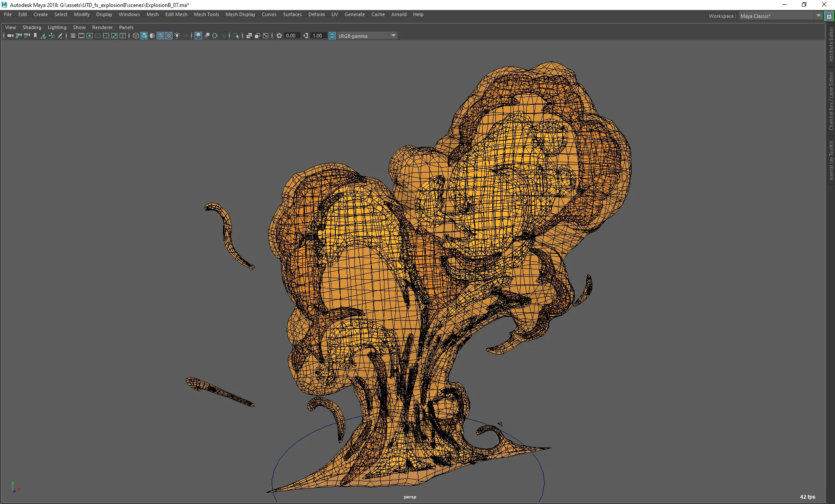This screenshot has height=504, width=835.
Task: Open the Workspace Maya Classic dropdown
Action: [781, 16]
